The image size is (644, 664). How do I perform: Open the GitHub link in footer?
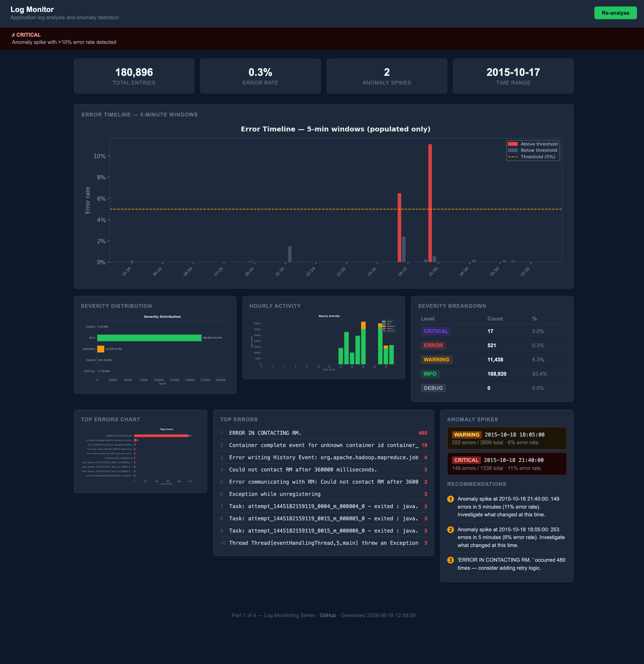[x=327, y=615]
